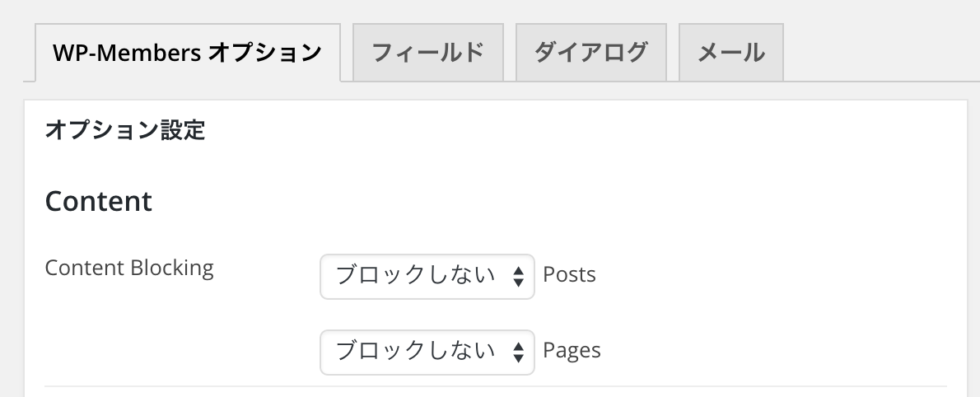Image resolution: width=980 pixels, height=397 pixels.
Task: Click the divider line below Pages dropdown
Action: [496, 386]
